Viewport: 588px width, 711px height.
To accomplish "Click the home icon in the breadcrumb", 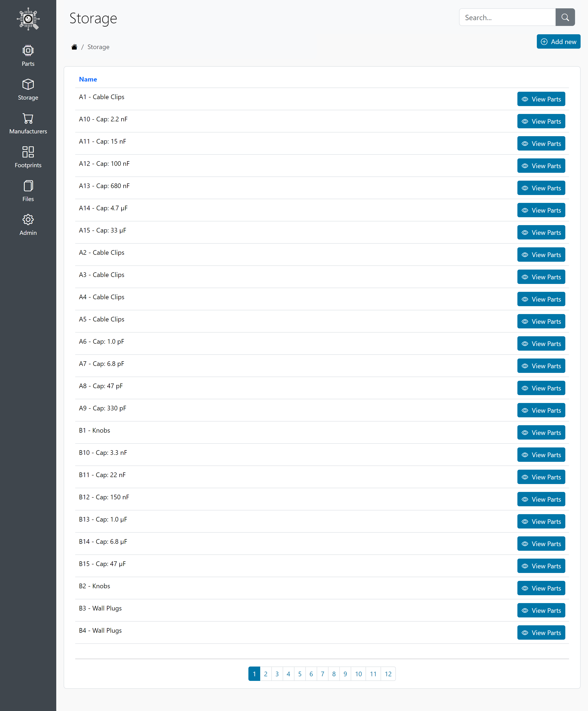I will coord(74,46).
